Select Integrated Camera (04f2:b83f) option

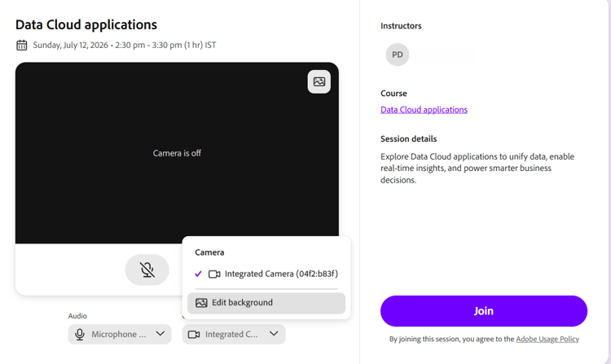point(266,274)
